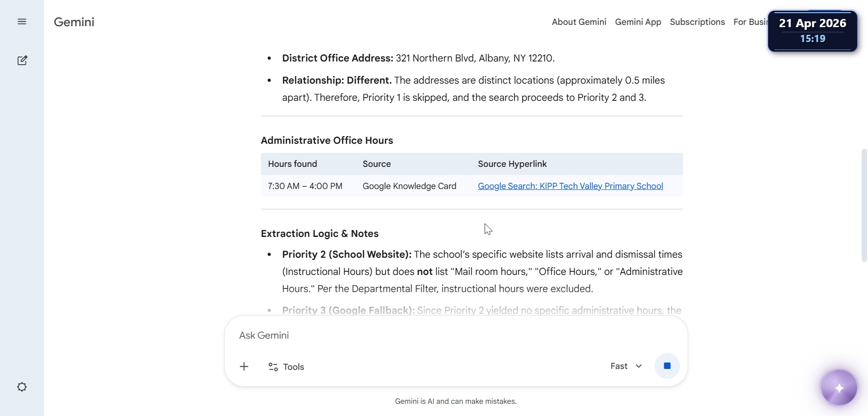Select the 'Google Knowledge Card' cell
The width and height of the screenshot is (868, 416).
click(410, 186)
